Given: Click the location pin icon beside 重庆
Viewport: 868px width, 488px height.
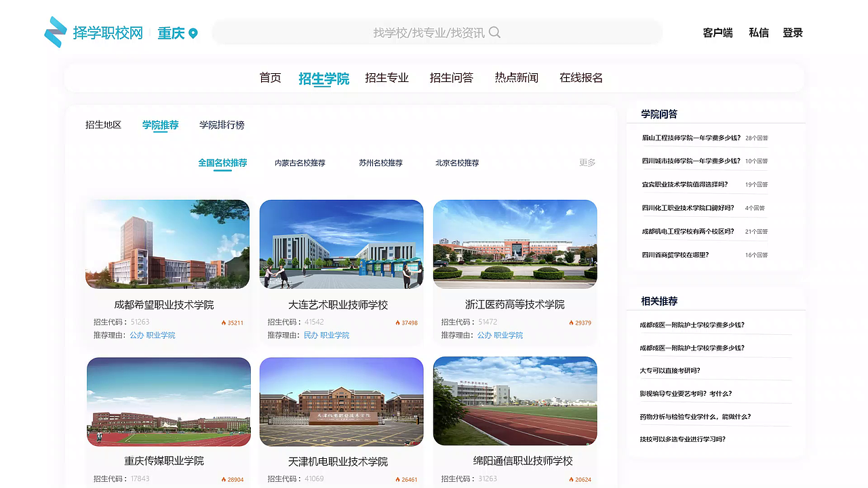Looking at the screenshot, I should pyautogui.click(x=193, y=33).
